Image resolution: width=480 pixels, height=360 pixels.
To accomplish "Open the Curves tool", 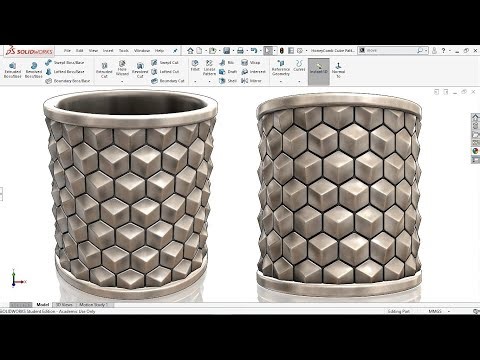I will coord(299,66).
